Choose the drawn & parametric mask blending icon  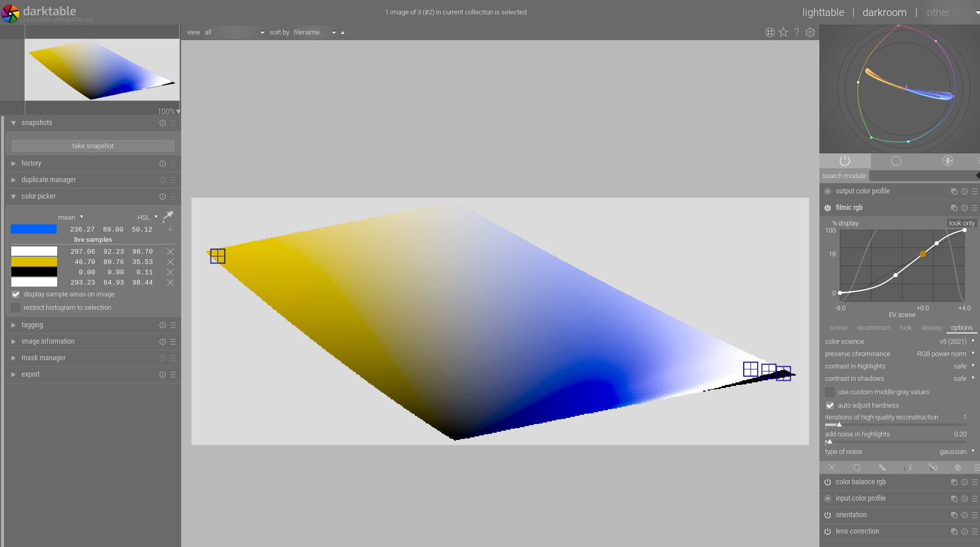click(934, 468)
